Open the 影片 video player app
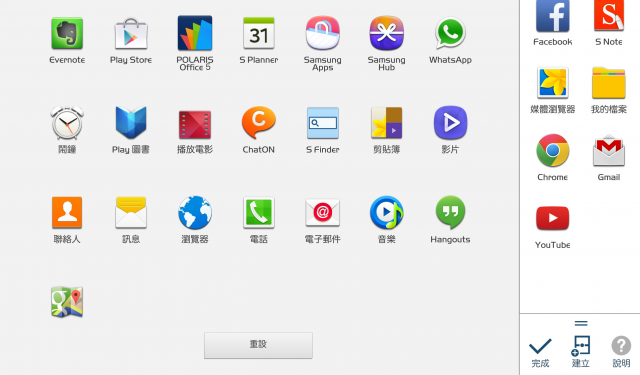This screenshot has width=640, height=375. [x=450, y=123]
